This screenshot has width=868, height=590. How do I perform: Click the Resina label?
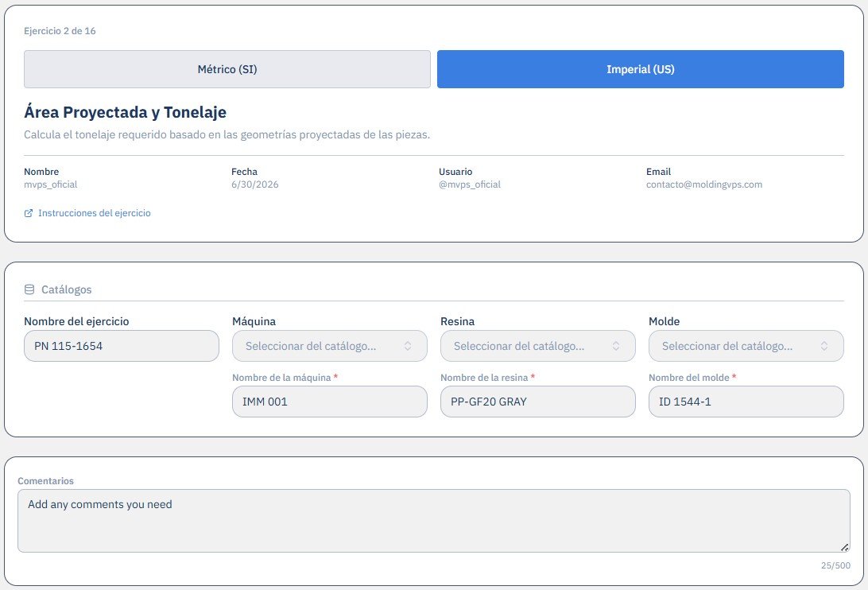click(457, 321)
